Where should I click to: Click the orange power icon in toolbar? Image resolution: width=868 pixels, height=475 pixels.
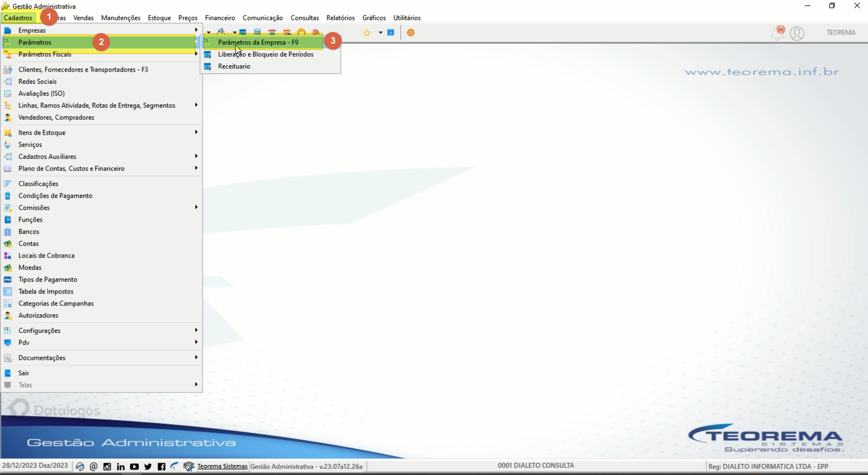(411, 33)
